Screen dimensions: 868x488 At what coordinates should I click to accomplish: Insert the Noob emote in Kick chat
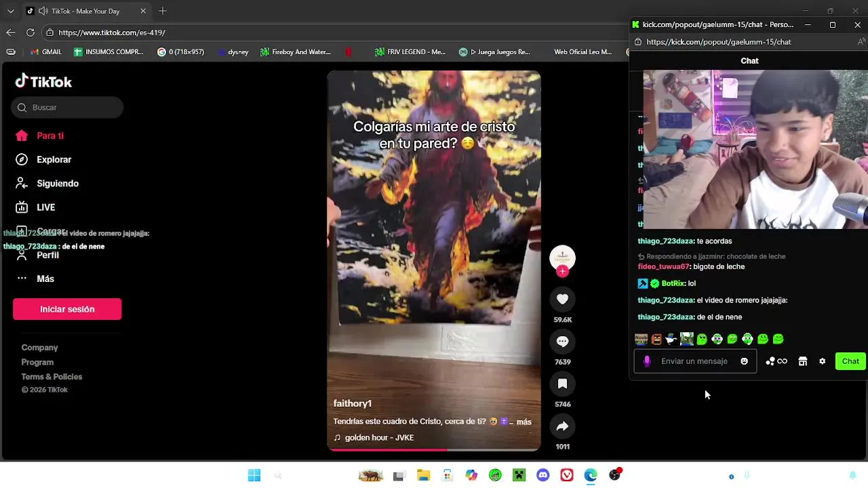coord(641,339)
